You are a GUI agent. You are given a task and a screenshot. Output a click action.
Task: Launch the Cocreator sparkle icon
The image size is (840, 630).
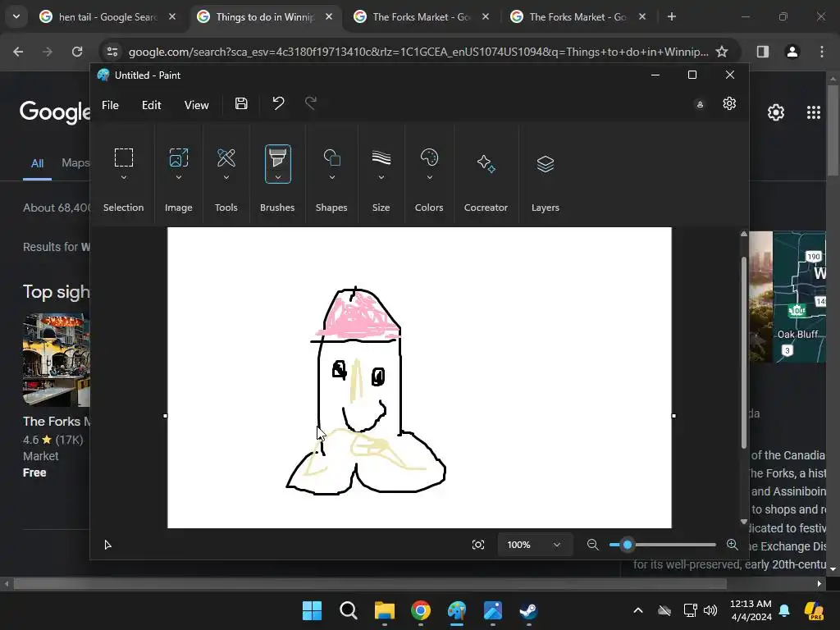click(486, 163)
